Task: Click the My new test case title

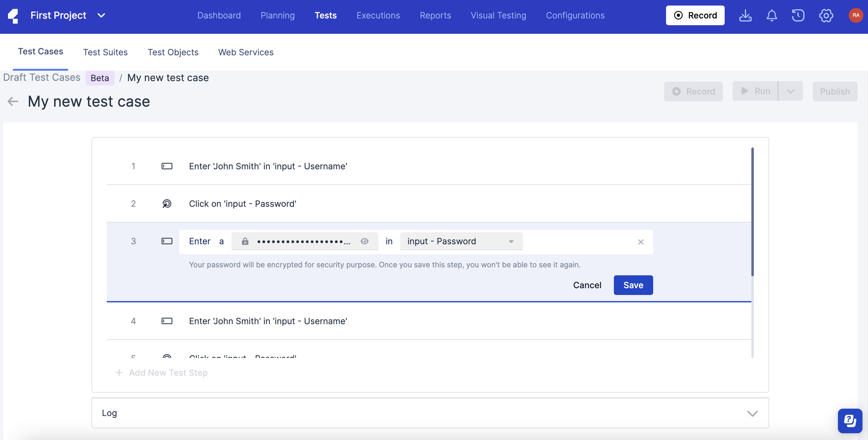Action: click(x=89, y=102)
